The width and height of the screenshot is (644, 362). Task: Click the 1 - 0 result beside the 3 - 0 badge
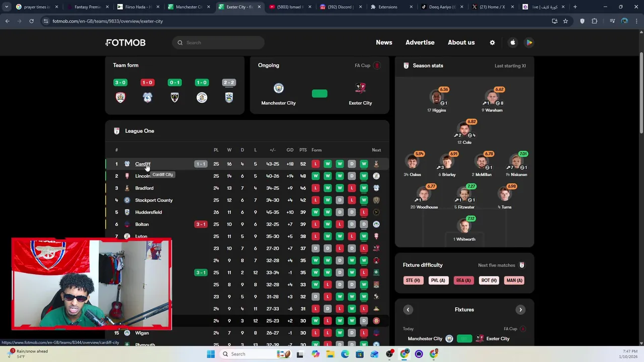point(147,82)
